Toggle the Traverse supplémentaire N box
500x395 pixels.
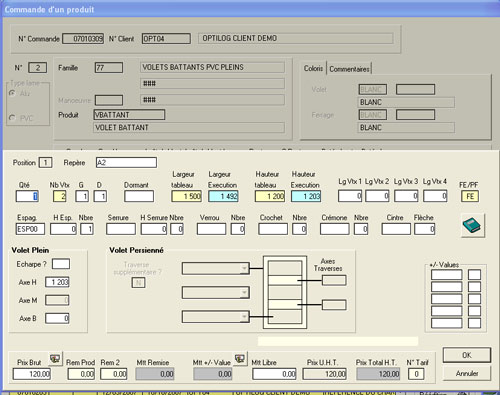(138, 283)
